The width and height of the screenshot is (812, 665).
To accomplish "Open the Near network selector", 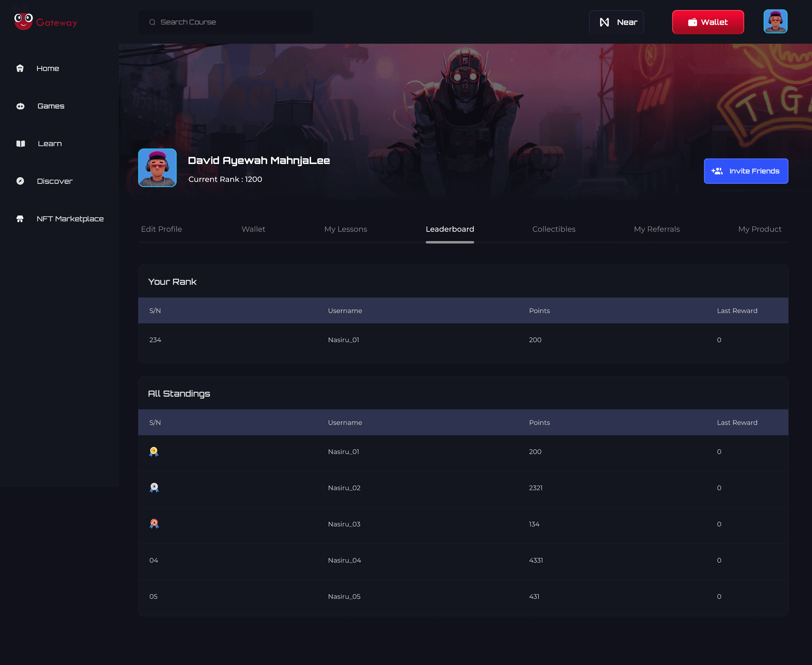I will (x=616, y=22).
